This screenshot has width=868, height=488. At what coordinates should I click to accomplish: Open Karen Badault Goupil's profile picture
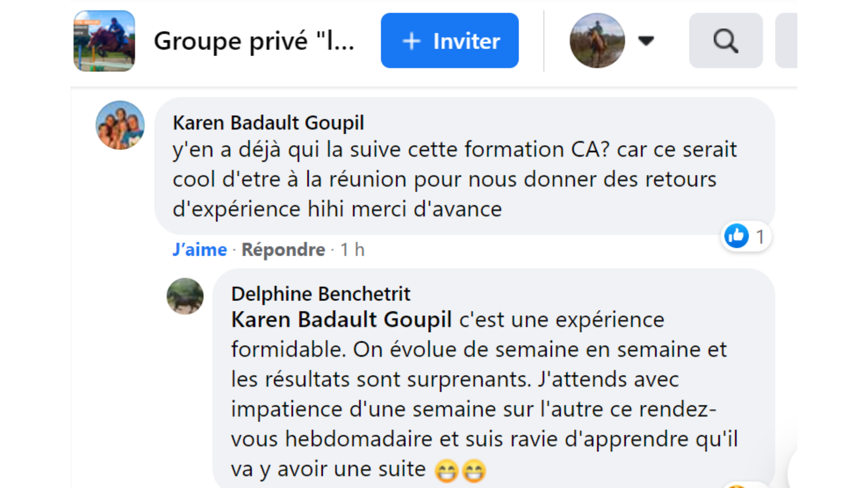pyautogui.click(x=120, y=125)
